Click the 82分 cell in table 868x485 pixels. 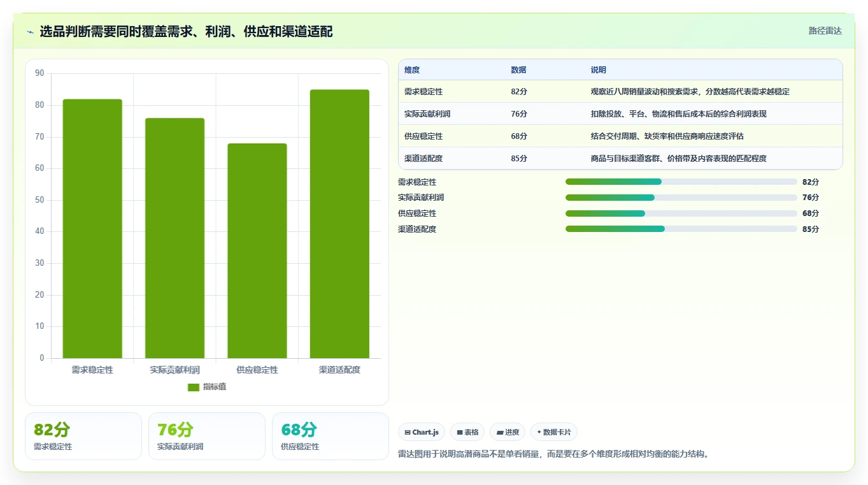coord(519,92)
